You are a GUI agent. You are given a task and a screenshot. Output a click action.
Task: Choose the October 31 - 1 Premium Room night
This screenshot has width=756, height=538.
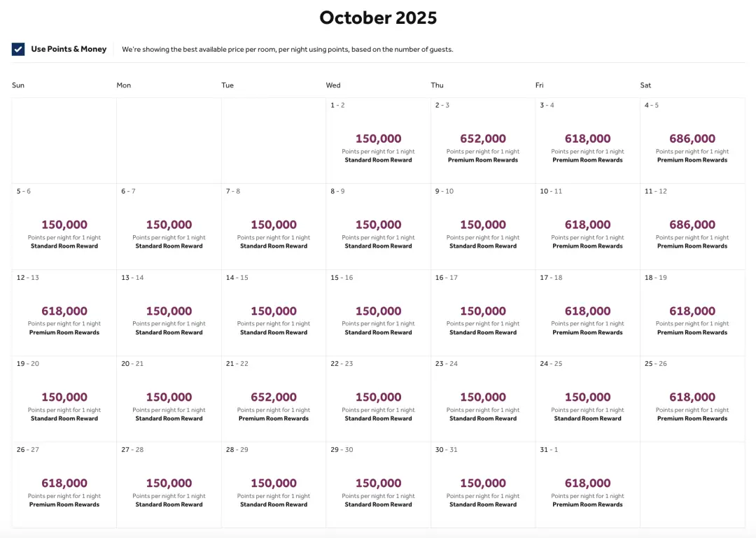tap(587, 485)
